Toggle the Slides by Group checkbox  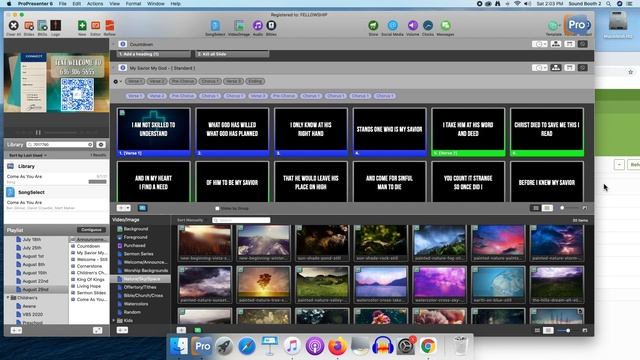217,208
